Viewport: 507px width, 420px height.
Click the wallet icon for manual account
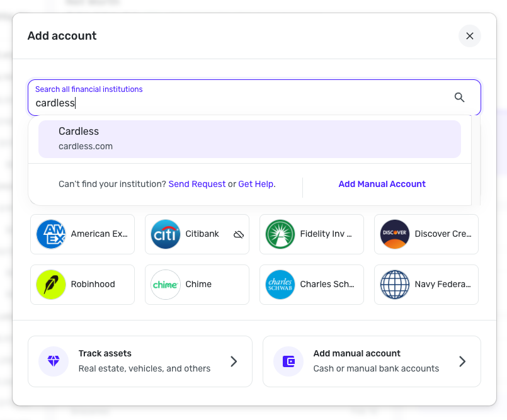[x=288, y=361]
